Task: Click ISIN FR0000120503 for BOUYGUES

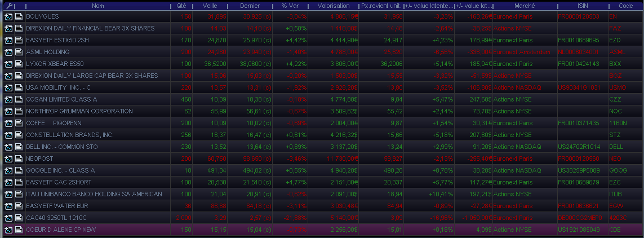Action: coord(578,16)
